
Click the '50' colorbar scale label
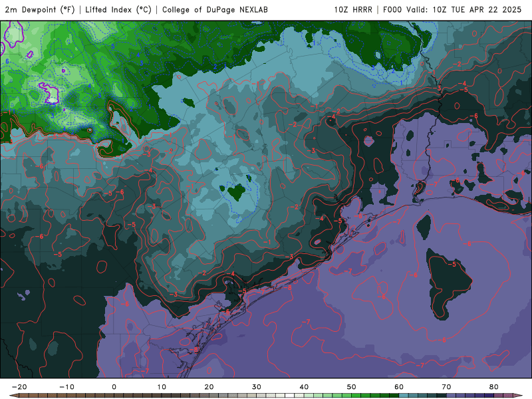[x=352, y=387]
